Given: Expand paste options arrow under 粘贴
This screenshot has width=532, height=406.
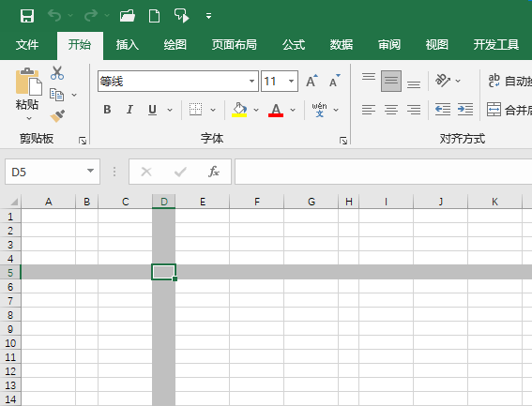Looking at the screenshot, I should tap(29, 118).
